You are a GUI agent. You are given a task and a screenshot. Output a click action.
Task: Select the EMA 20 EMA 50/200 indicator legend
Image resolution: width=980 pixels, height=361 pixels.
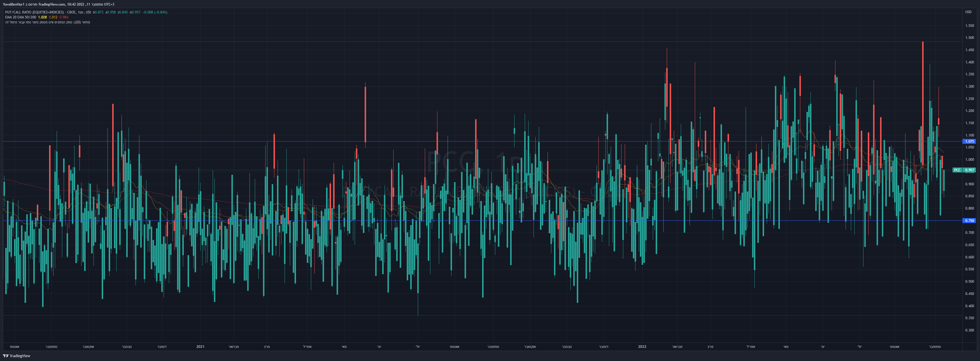coord(20,17)
